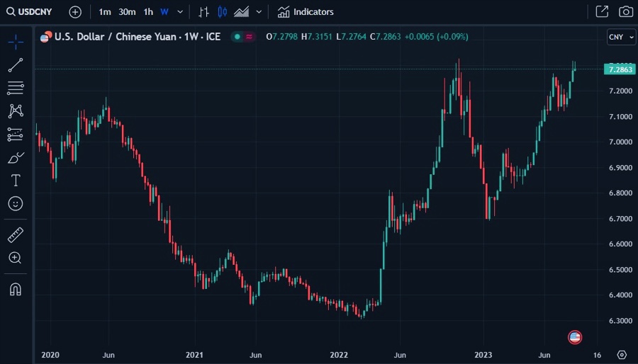Select the crosshair cursor tool
Image resolution: width=638 pixels, height=364 pixels.
point(16,42)
